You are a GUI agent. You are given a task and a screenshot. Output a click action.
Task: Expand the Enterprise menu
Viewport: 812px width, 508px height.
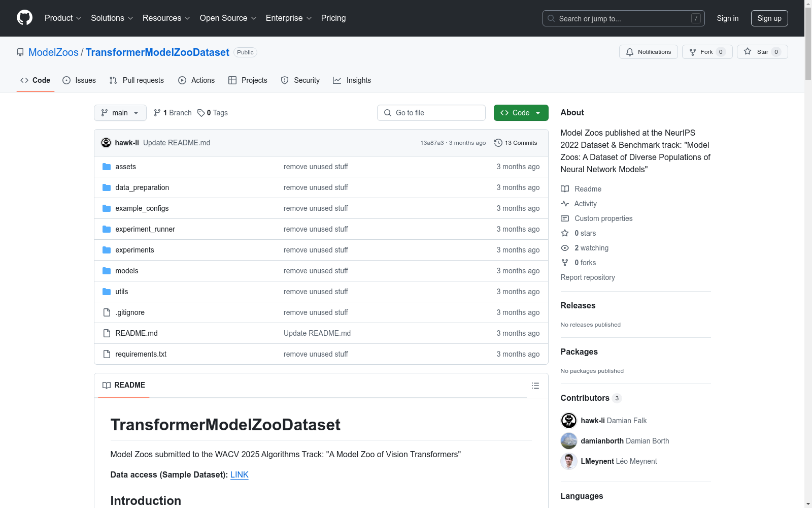tap(289, 18)
